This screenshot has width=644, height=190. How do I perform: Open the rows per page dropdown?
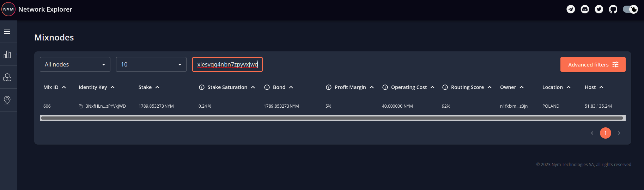tap(151, 64)
